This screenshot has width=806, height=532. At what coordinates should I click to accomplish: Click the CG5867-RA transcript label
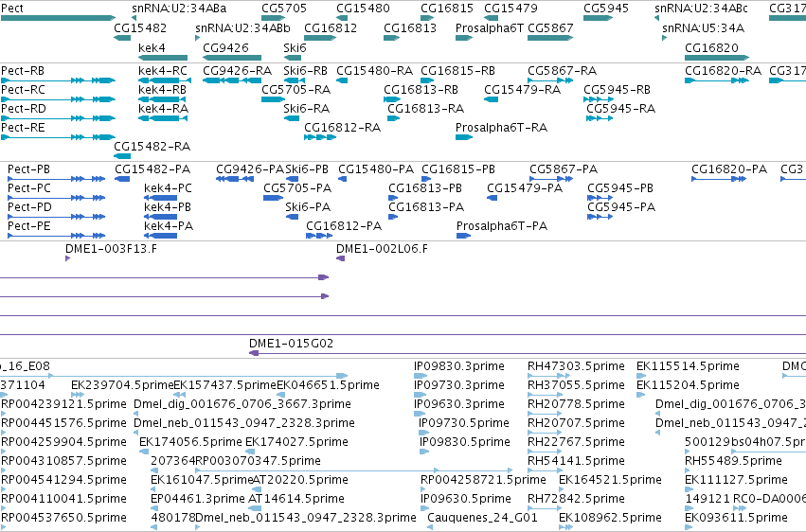562,71
